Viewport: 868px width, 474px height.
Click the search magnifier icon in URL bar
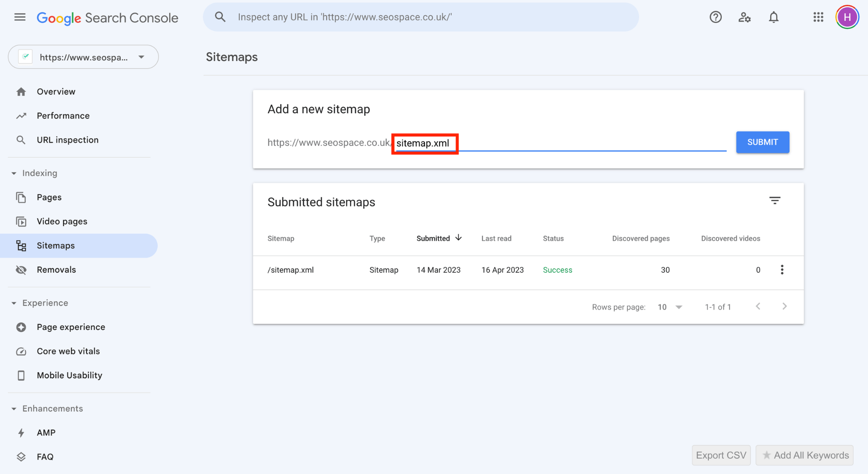coord(220,17)
